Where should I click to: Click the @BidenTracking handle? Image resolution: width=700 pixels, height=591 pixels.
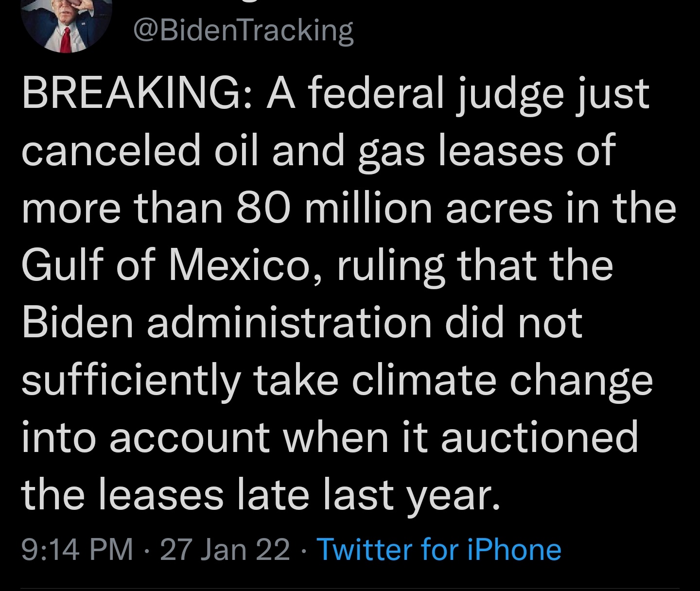tap(243, 31)
